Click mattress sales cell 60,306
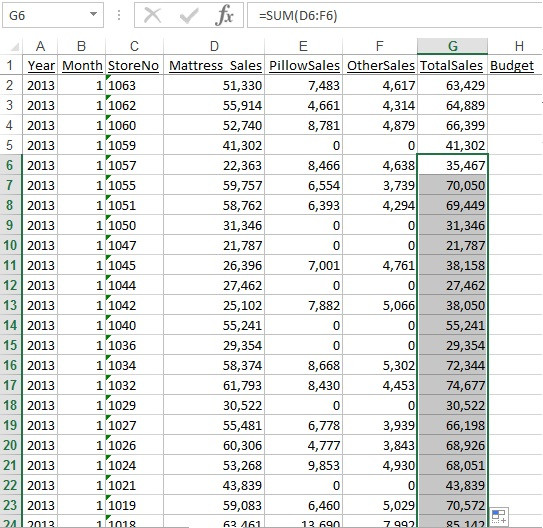Image resolution: width=543 pixels, height=528 pixels. coord(214,445)
